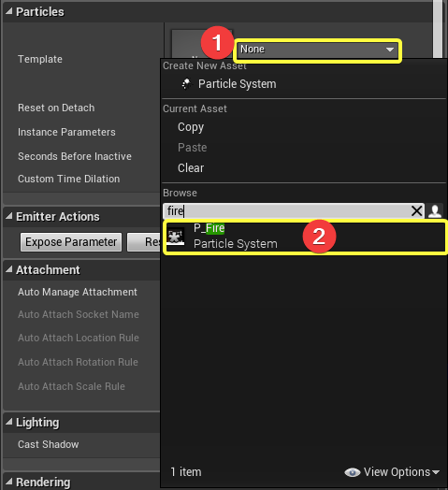Click the partially hidden Reset button
The height and width of the screenshot is (490, 448).
click(144, 242)
